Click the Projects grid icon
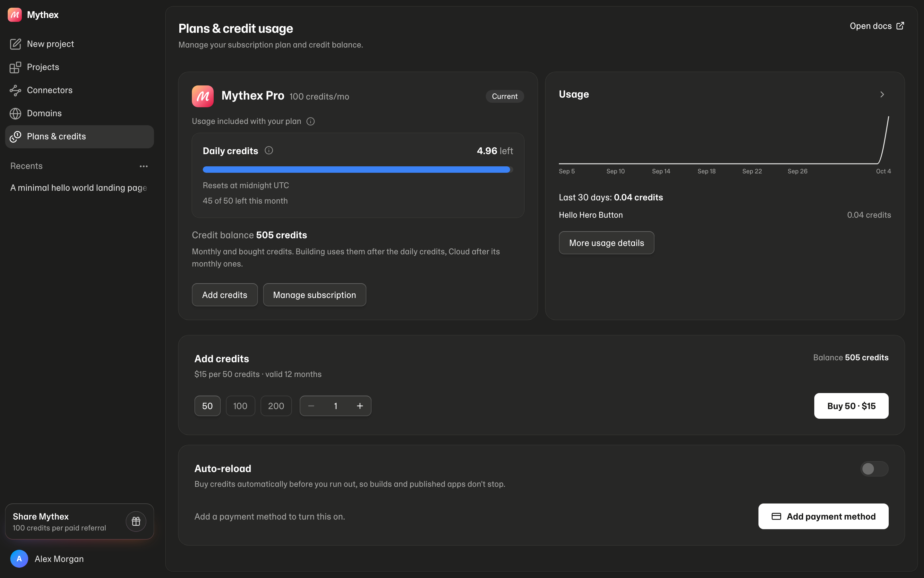Viewport: 924px width, 578px height. pos(15,67)
